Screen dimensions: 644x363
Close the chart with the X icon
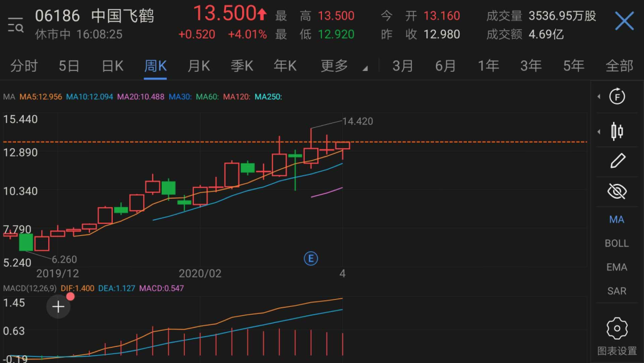click(x=624, y=22)
